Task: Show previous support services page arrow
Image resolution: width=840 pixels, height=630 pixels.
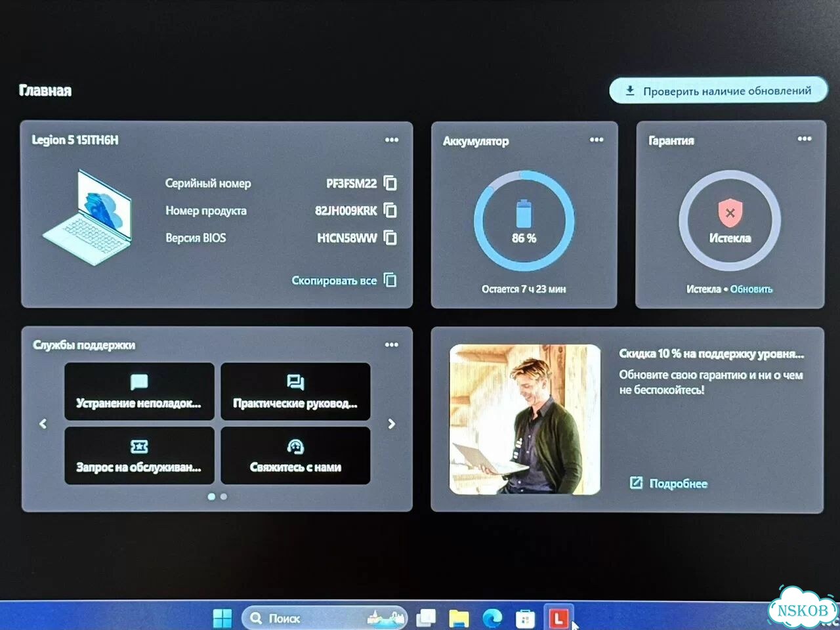Action: [x=43, y=424]
